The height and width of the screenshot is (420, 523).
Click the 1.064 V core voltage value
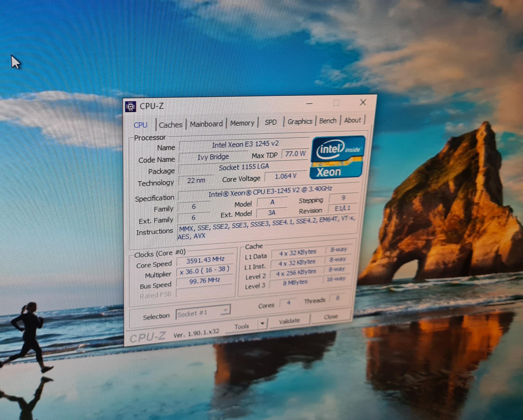point(286,176)
